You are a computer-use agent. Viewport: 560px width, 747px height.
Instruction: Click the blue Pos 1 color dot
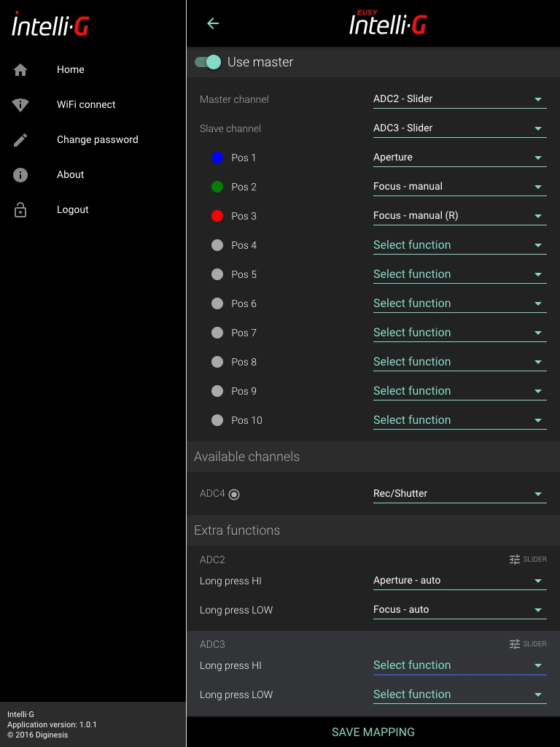pos(217,158)
